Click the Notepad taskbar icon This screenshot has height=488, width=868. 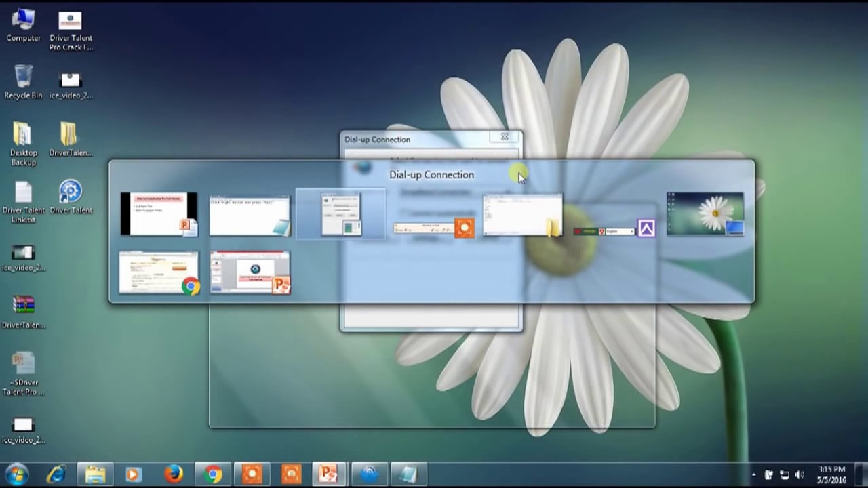(x=408, y=474)
